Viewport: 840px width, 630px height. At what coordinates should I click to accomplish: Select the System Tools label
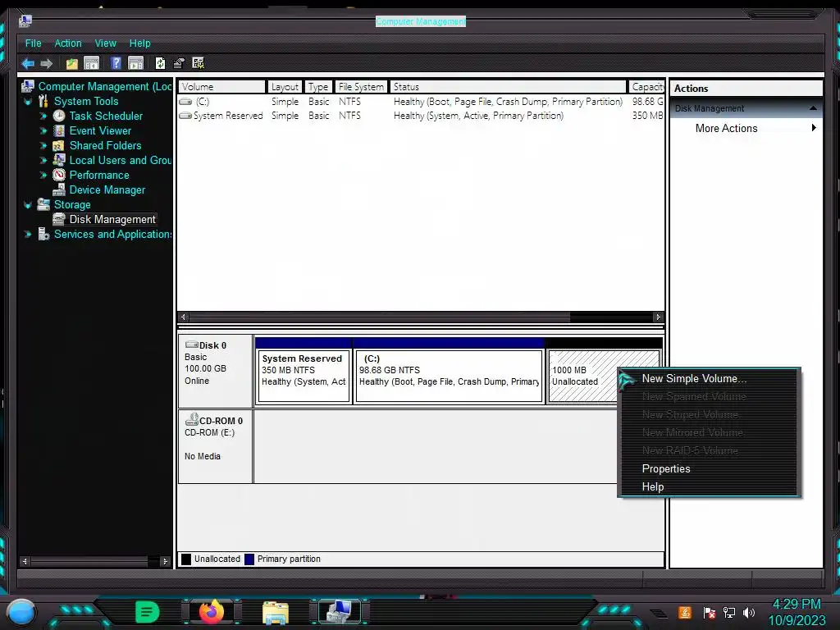pos(85,101)
